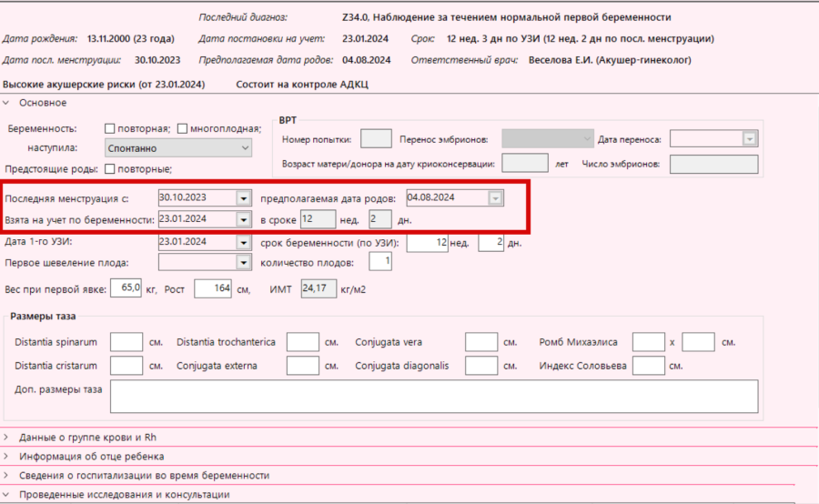Open the 'Дата переноса' date picker
Viewport: 819px width, 504px height.
(x=750, y=139)
